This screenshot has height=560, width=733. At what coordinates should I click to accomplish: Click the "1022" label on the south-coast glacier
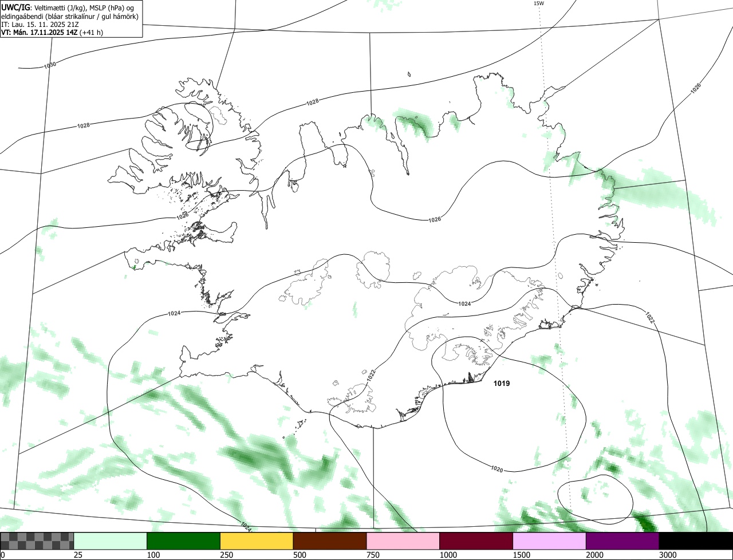[371, 376]
